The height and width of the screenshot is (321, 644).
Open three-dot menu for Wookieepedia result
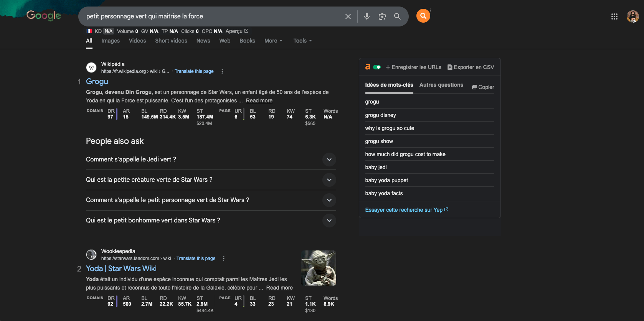(x=224, y=258)
